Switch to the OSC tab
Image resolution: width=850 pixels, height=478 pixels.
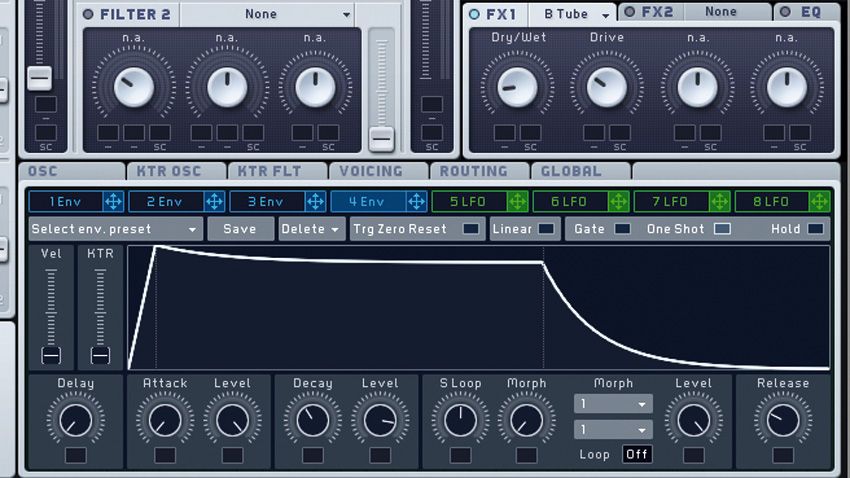(x=72, y=171)
